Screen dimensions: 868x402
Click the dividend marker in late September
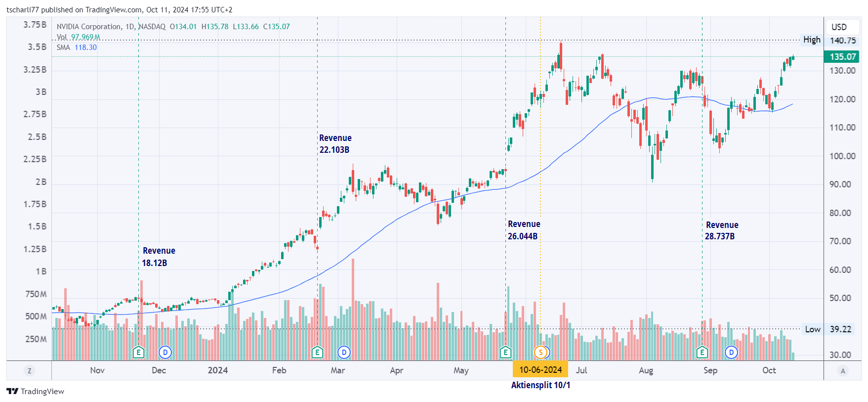click(x=731, y=352)
